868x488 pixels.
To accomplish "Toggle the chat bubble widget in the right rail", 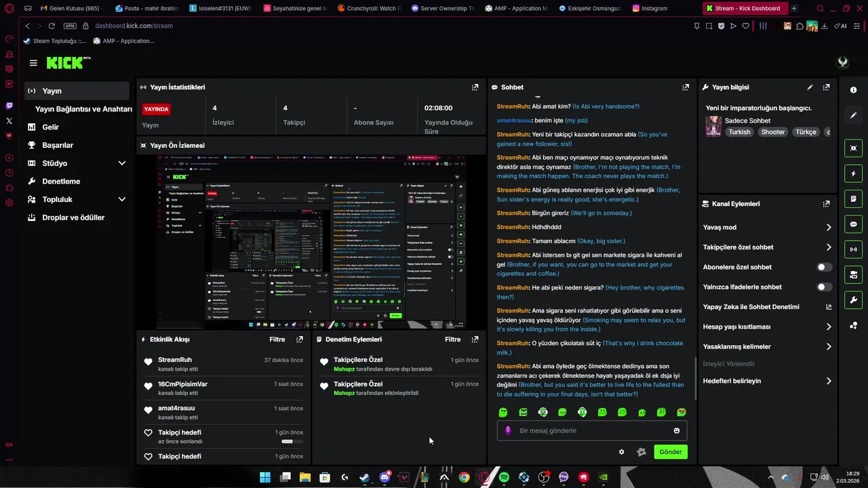I will (x=853, y=224).
